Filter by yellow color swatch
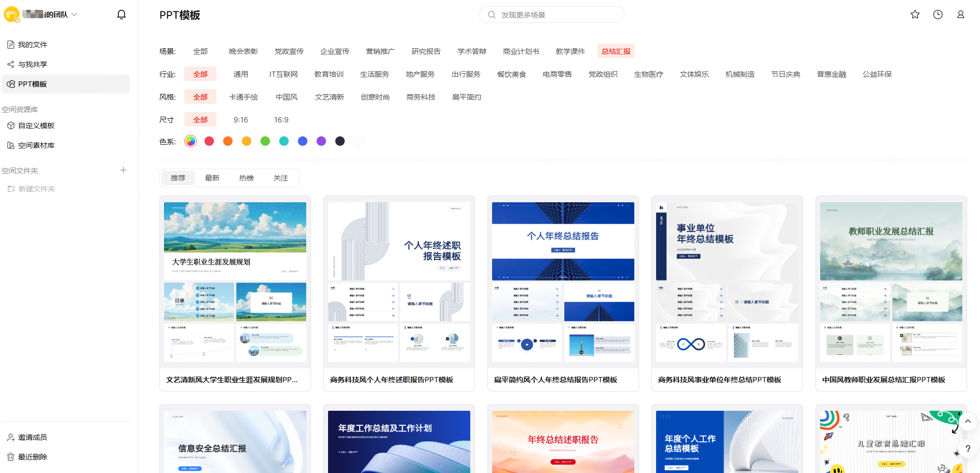The width and height of the screenshot is (980, 473). (x=247, y=141)
